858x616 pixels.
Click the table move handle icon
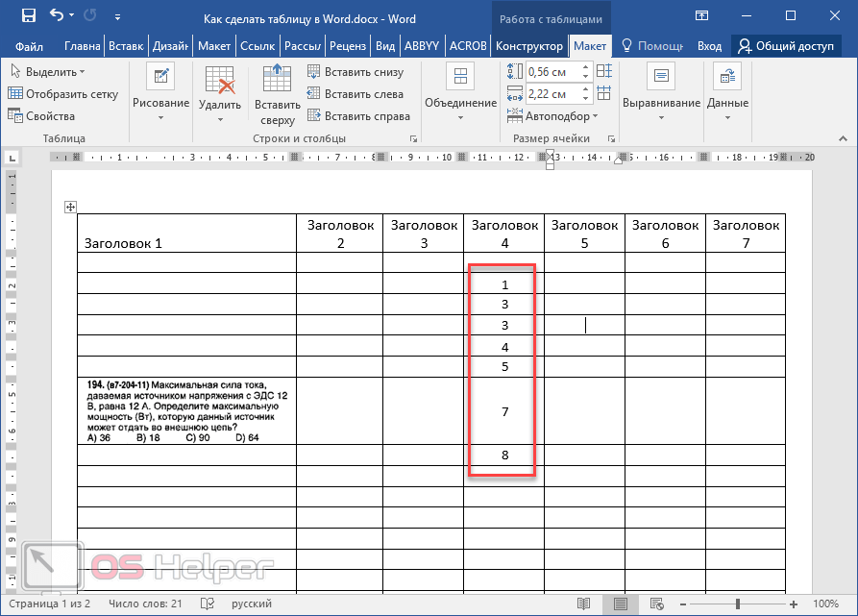(x=69, y=207)
